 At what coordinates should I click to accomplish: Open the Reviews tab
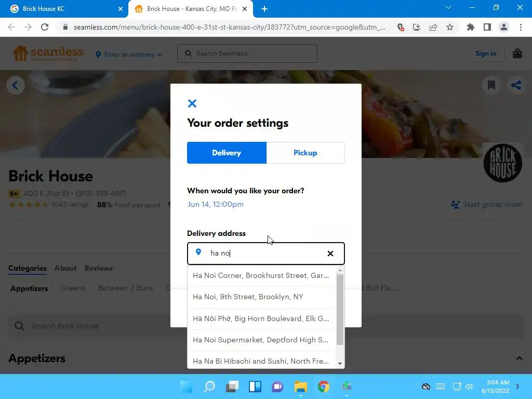(x=98, y=268)
